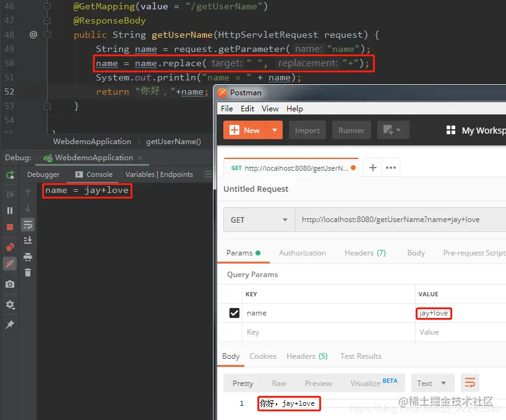The width and height of the screenshot is (506, 420).
Task: Click the name key cell in Query Params
Action: point(328,313)
